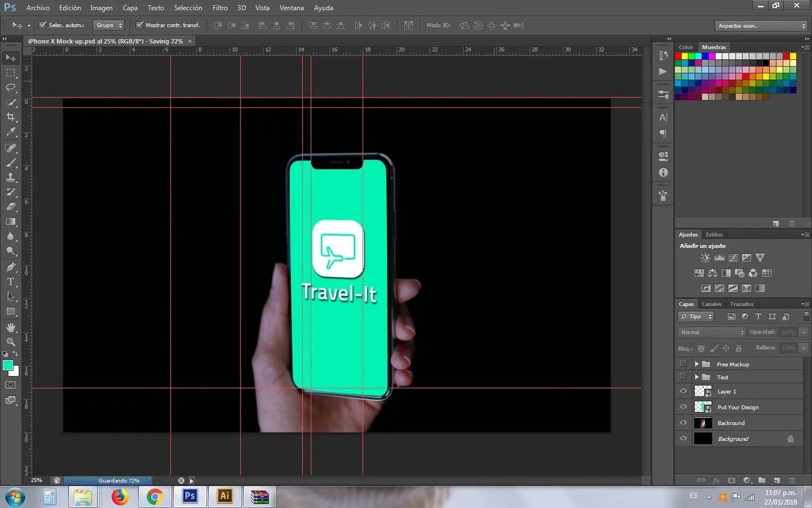This screenshot has height=508, width=812.
Task: Switch to the Color tab
Action: click(686, 47)
